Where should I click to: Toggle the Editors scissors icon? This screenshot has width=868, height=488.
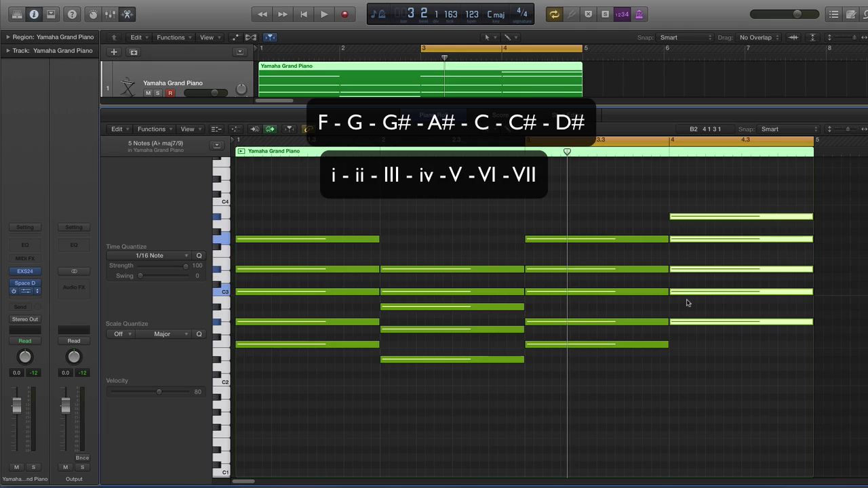(x=127, y=14)
